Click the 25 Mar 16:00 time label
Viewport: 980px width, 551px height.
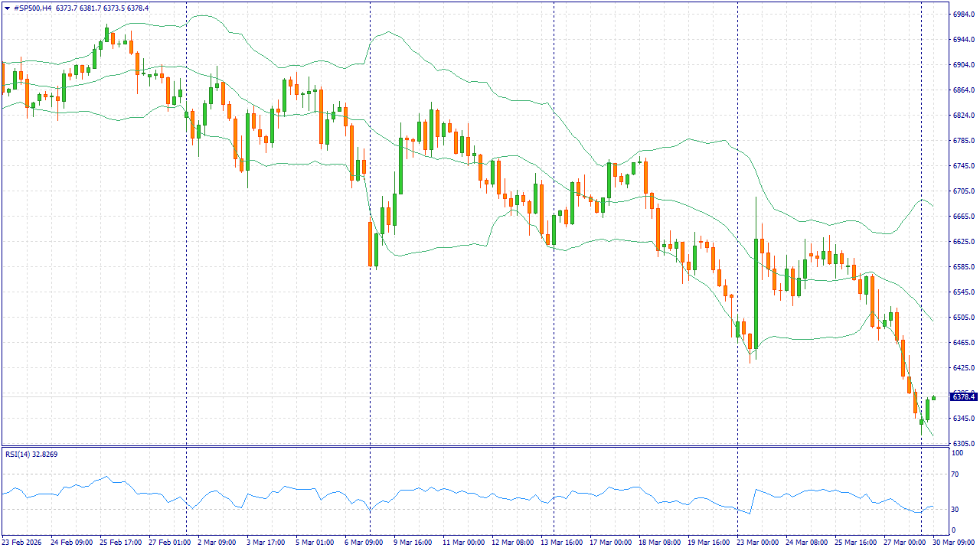coord(857,542)
